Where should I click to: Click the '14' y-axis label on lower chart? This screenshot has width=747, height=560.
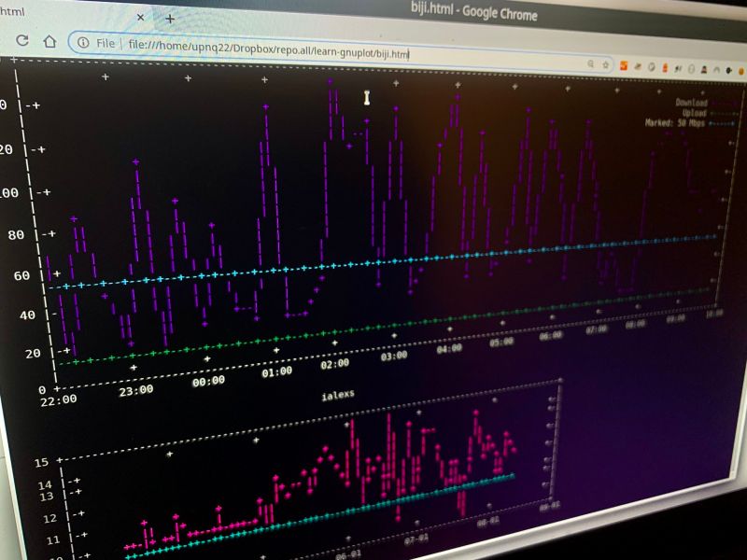45,485
